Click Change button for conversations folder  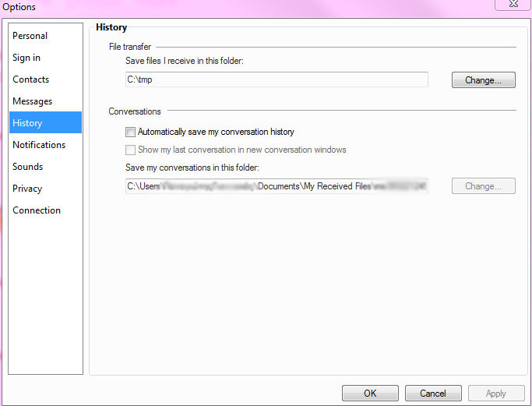click(x=483, y=186)
